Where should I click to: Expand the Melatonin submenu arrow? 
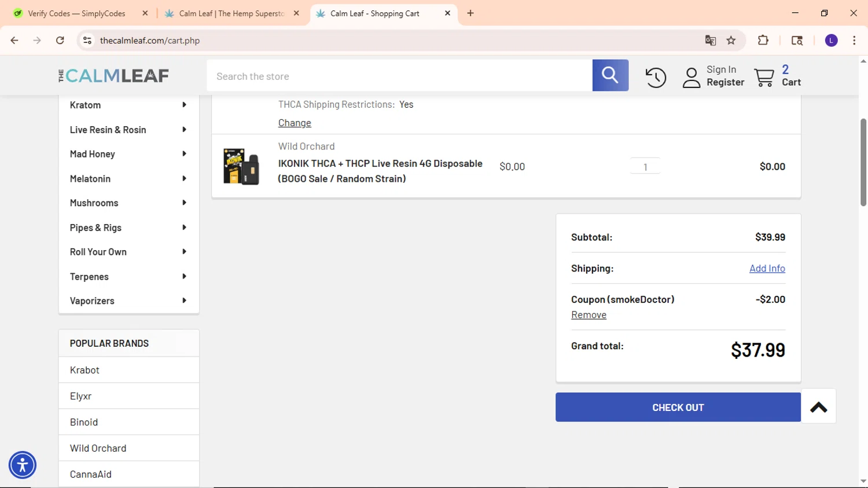[x=184, y=178]
